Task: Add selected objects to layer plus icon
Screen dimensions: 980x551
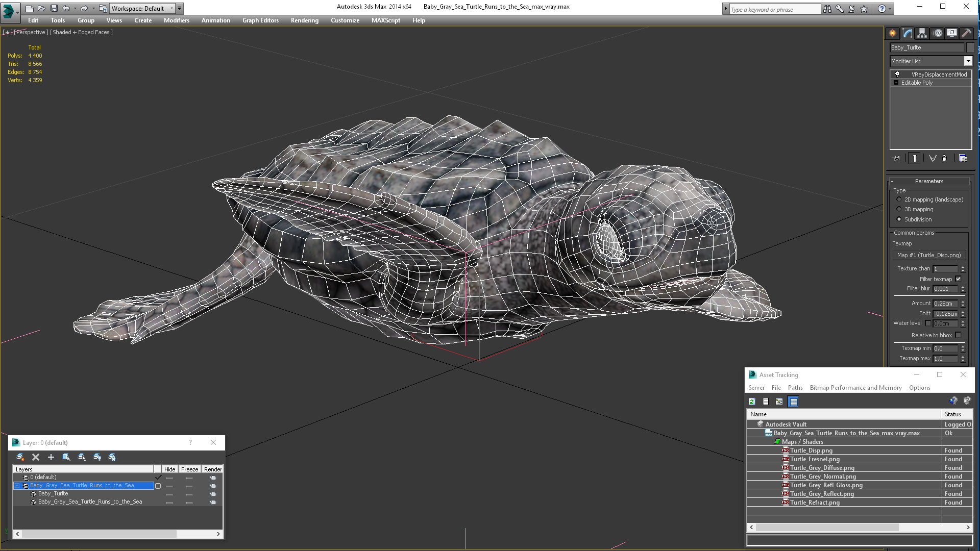Action: (x=51, y=457)
